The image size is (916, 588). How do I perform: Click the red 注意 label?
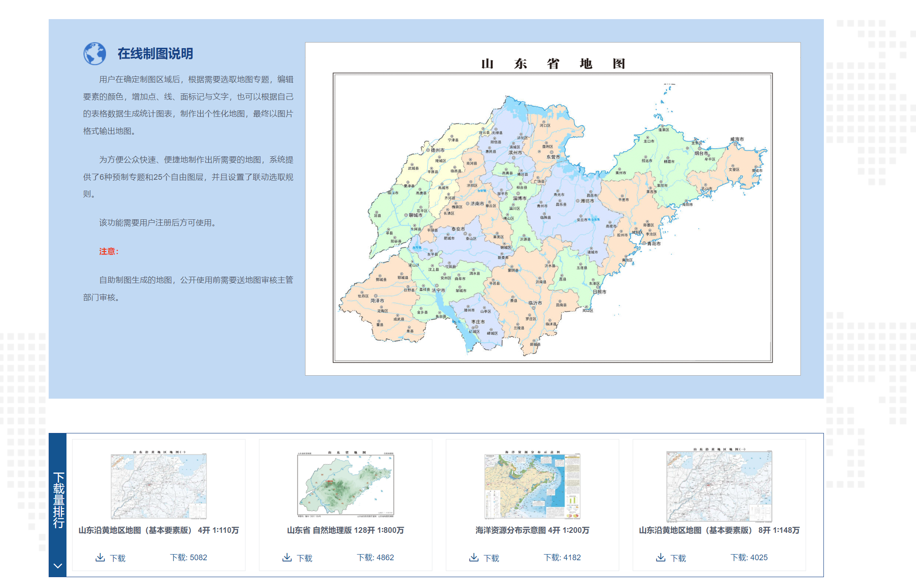pyautogui.click(x=109, y=251)
